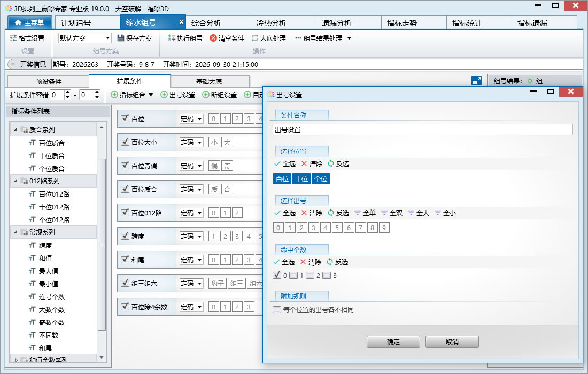
Task: Click the 格式设置 settings icon
Action: point(13,38)
